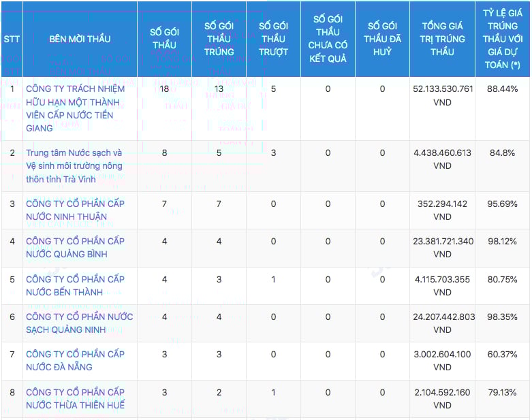Click the BÊN MỜI THẦU column header
The width and height of the screenshot is (532, 420).
(80, 39)
